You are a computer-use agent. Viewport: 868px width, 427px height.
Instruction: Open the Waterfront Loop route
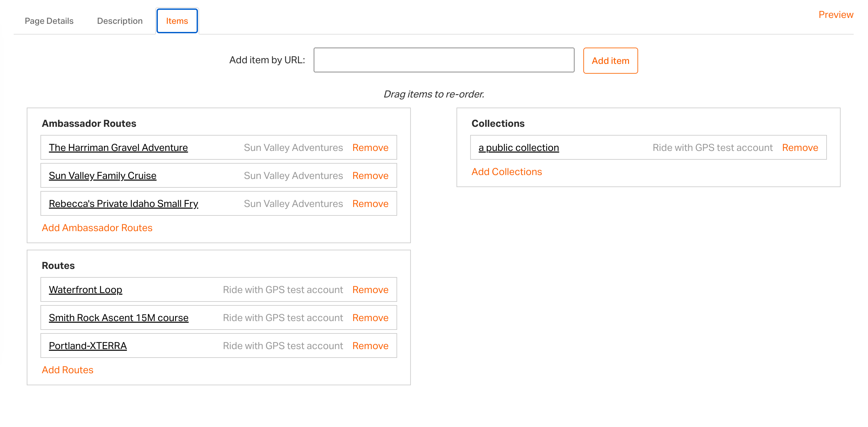[85, 289]
